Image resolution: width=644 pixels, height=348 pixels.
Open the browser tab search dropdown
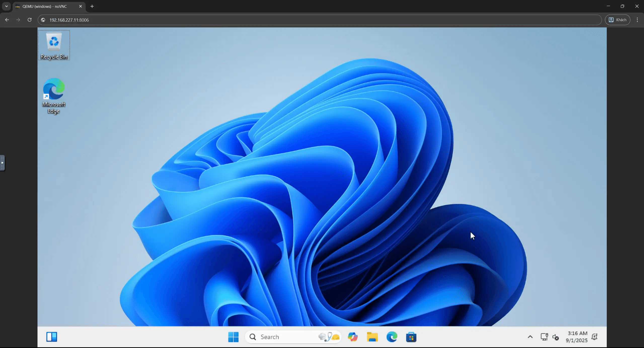pos(7,6)
